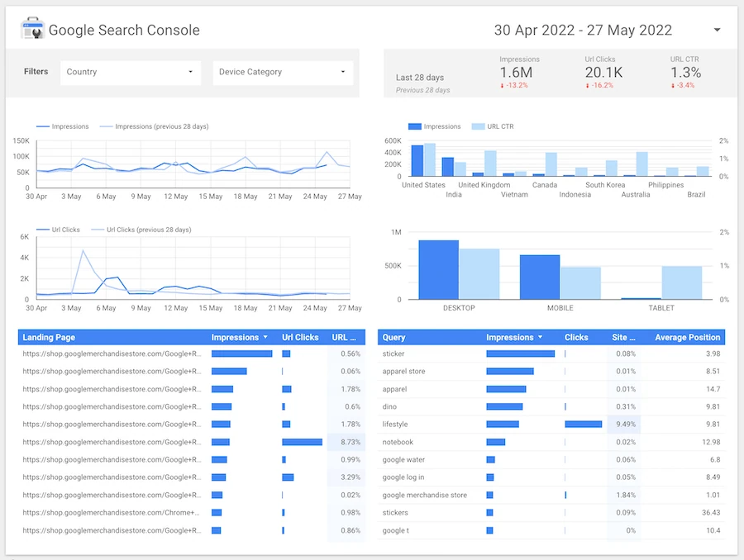Click the lifestyle clicks bar
Screen dimensions: 744x560
[x=583, y=425]
